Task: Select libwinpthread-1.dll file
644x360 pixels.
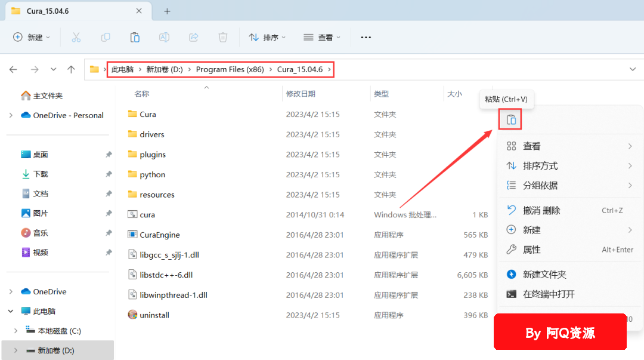Action: [x=168, y=295]
